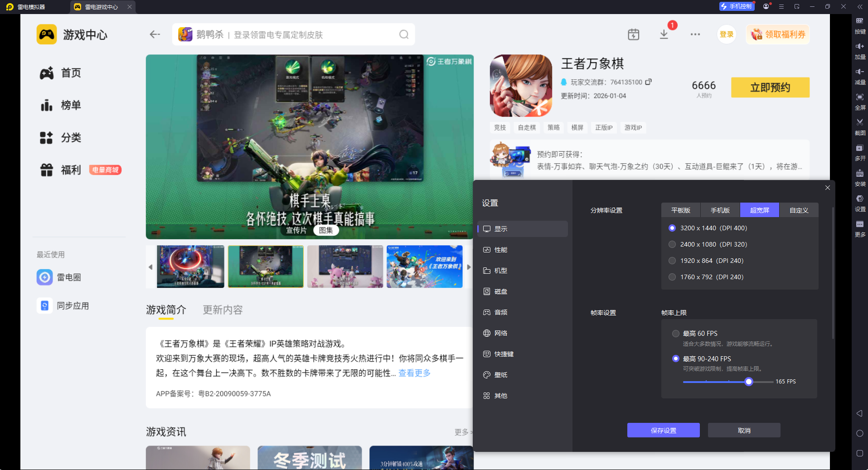
Task: Open the title bar hamburger menu
Action: point(781,6)
